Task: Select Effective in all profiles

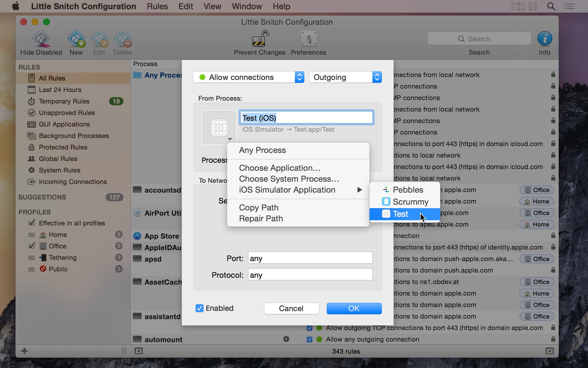Action: pyautogui.click(x=73, y=223)
